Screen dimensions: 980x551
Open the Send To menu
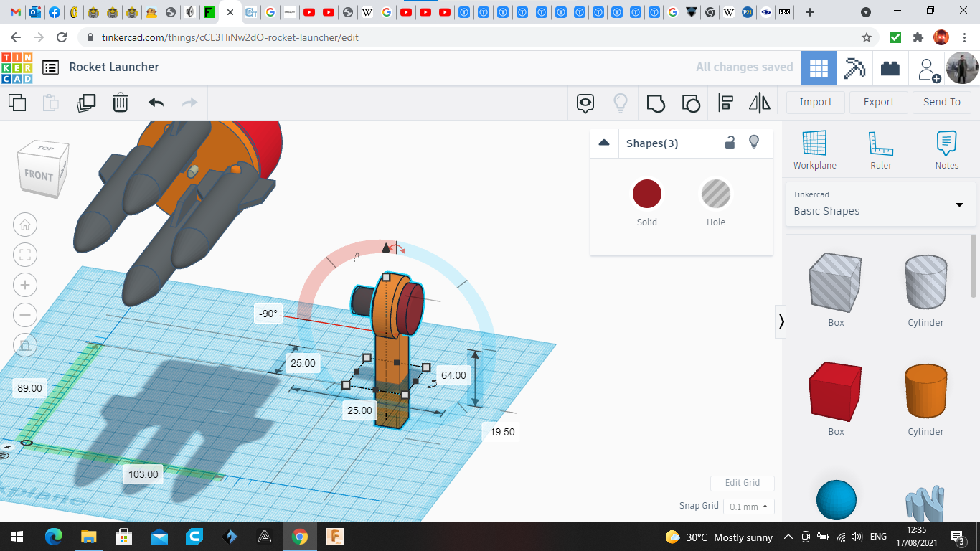coord(941,102)
